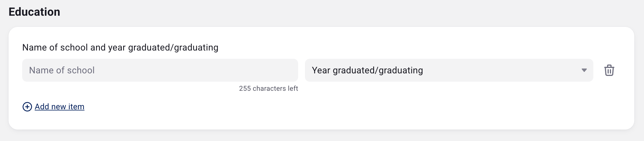Click the dropdown caret arrow icon
The width and height of the screenshot is (644, 141).
click(x=584, y=70)
